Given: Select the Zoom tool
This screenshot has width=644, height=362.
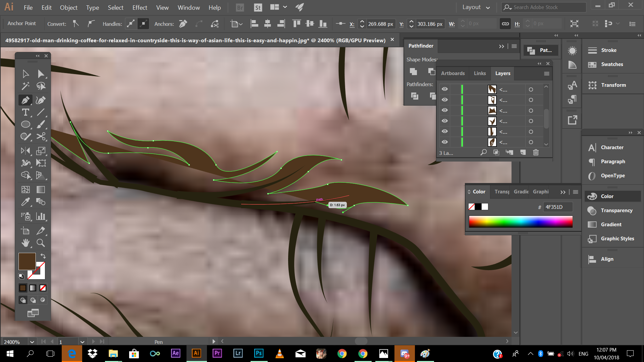Looking at the screenshot, I should [x=41, y=243].
